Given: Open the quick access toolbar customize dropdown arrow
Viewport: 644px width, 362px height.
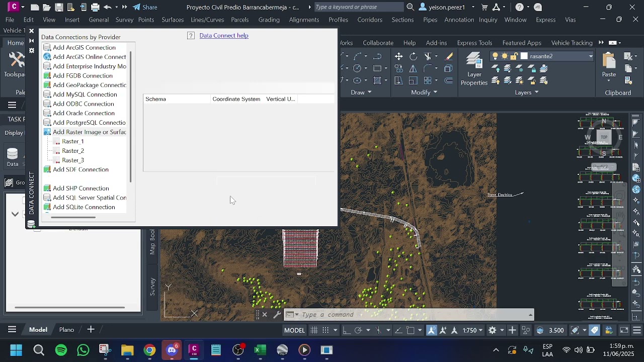Looking at the screenshot, I should tap(125, 7).
